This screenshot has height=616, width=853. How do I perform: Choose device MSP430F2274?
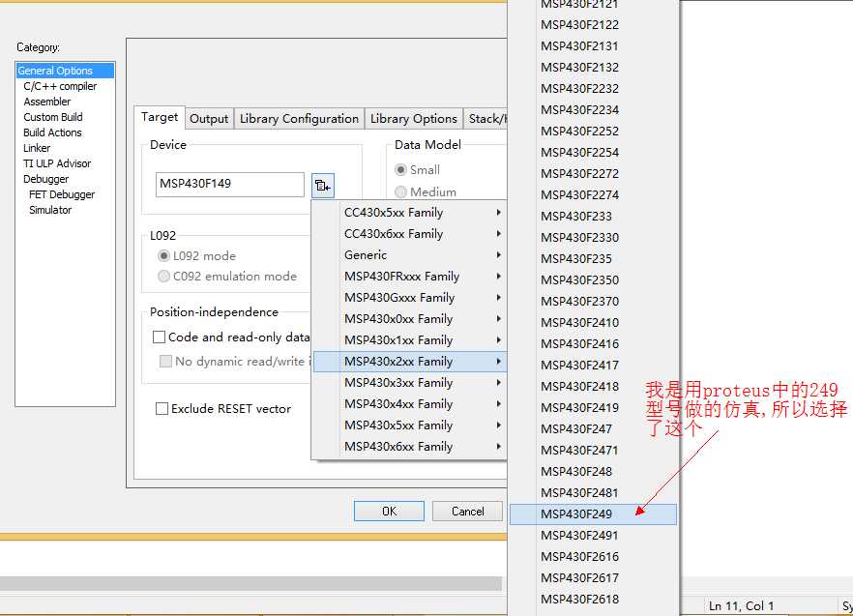coord(593,194)
